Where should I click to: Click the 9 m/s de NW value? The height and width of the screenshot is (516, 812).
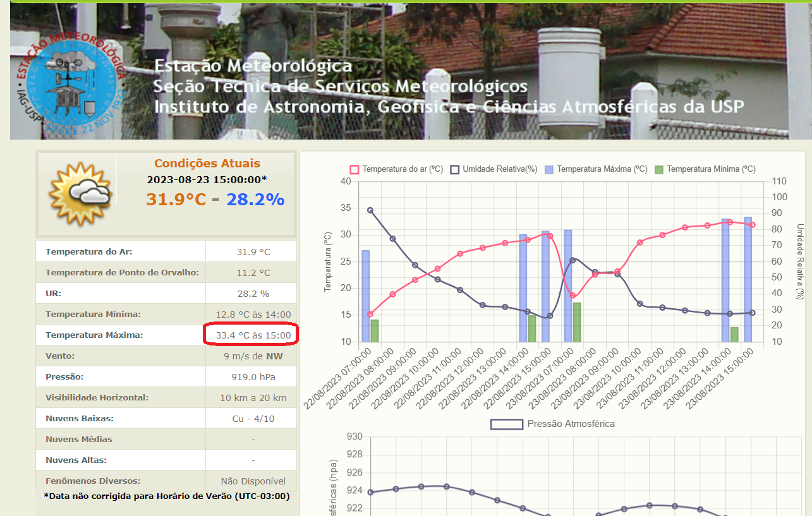point(253,356)
